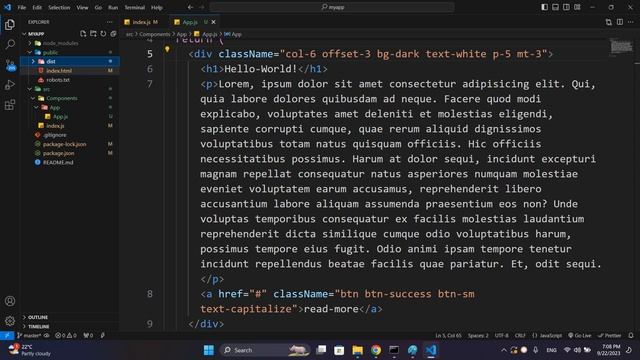The width and height of the screenshot is (640, 360).
Task: Split the editor to the right
Action: 620,22
